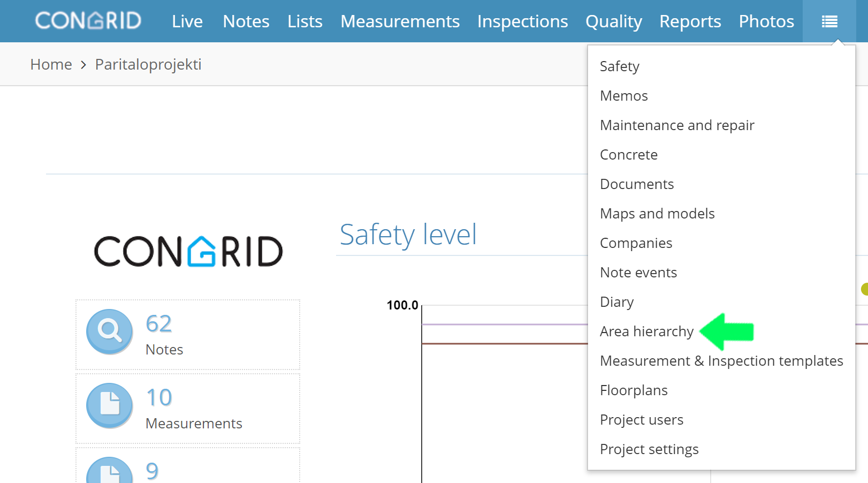Select Memos from the dropdown menu

point(624,96)
